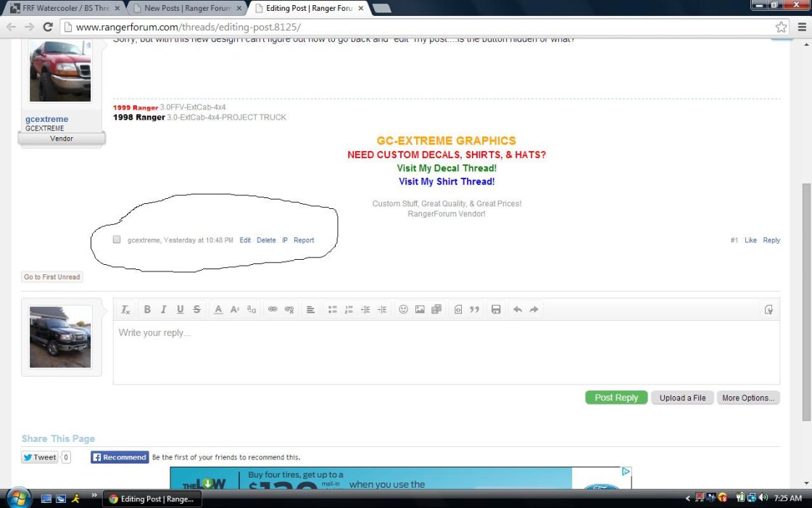812x508 pixels.
Task: Open the font size dropdown
Action: click(235, 309)
